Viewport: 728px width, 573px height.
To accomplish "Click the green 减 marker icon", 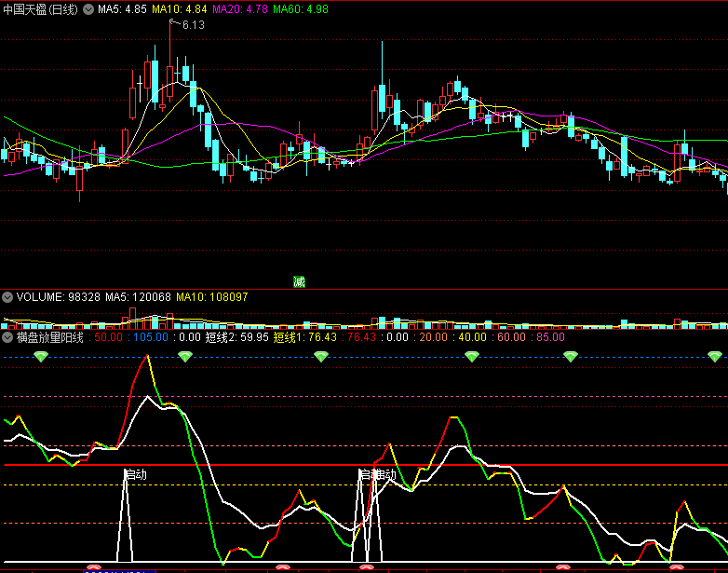I will pos(299,281).
